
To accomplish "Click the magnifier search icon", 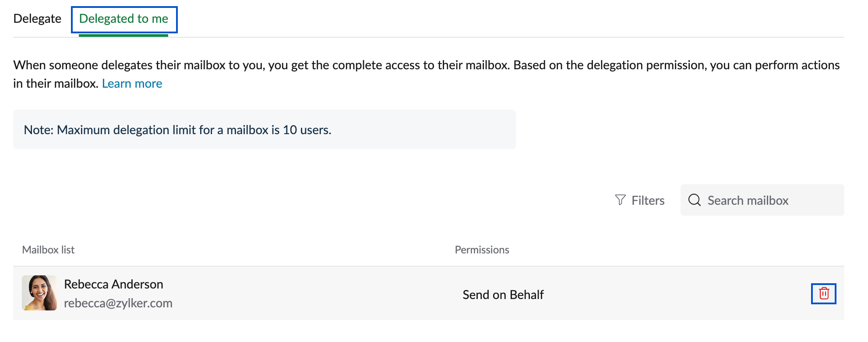I will (694, 200).
